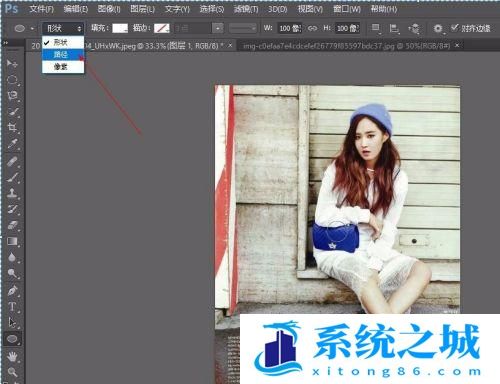
Task: Click the H height input field
Action: point(347,28)
